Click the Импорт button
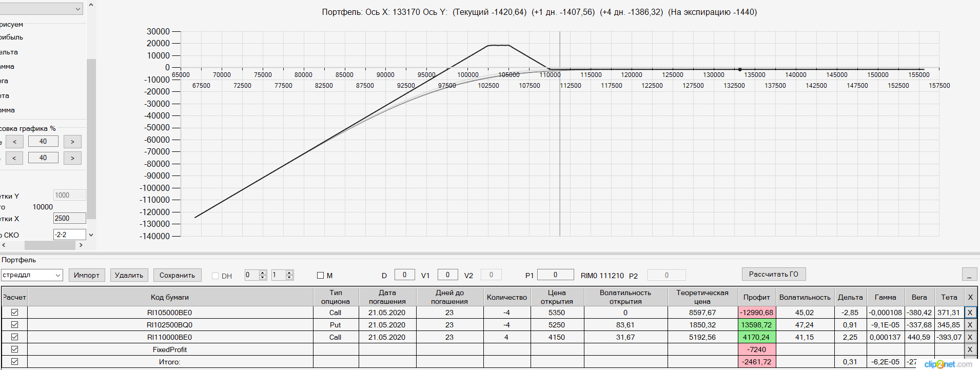This screenshot has width=980, height=370. [87, 275]
